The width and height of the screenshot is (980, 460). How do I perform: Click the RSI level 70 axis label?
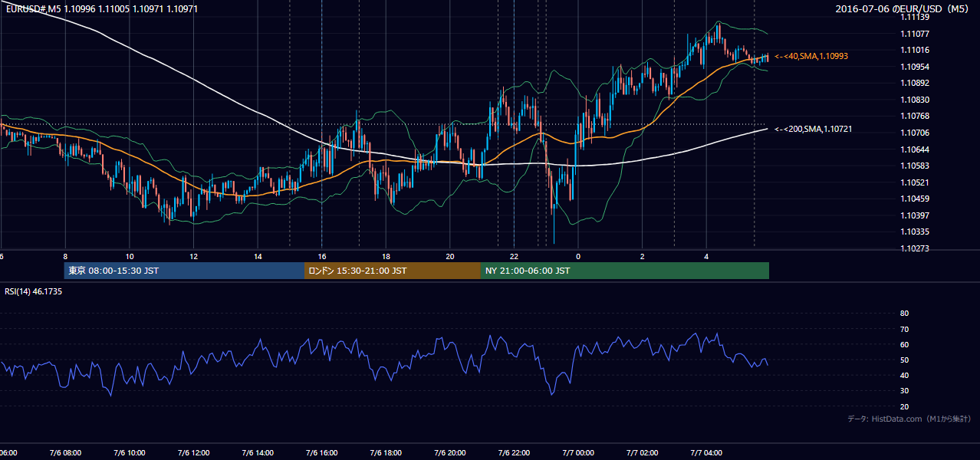pos(904,329)
